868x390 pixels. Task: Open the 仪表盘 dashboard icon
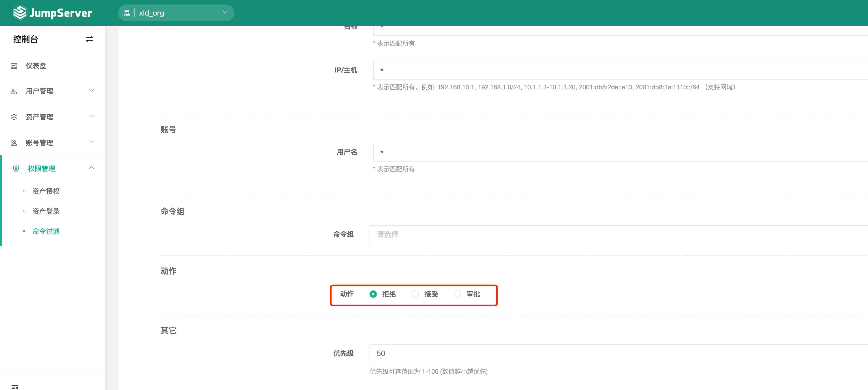click(x=14, y=66)
